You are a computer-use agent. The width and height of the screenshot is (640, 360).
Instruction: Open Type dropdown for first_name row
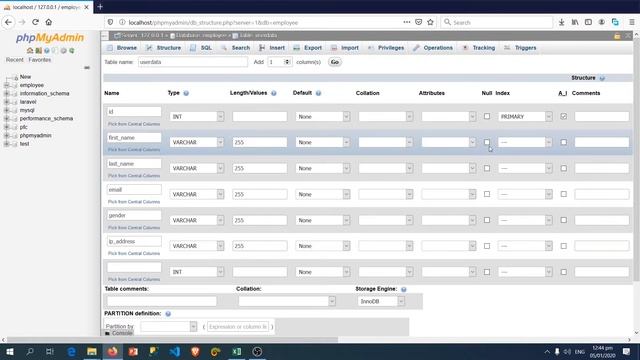pos(197,142)
